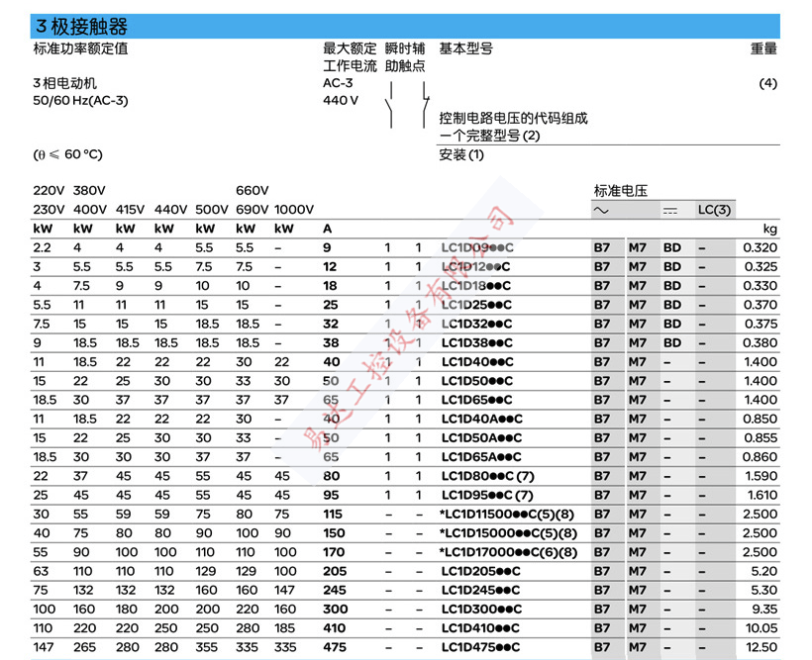Click model "LC1D50●●C"
The image size is (812, 660).
coord(477,381)
